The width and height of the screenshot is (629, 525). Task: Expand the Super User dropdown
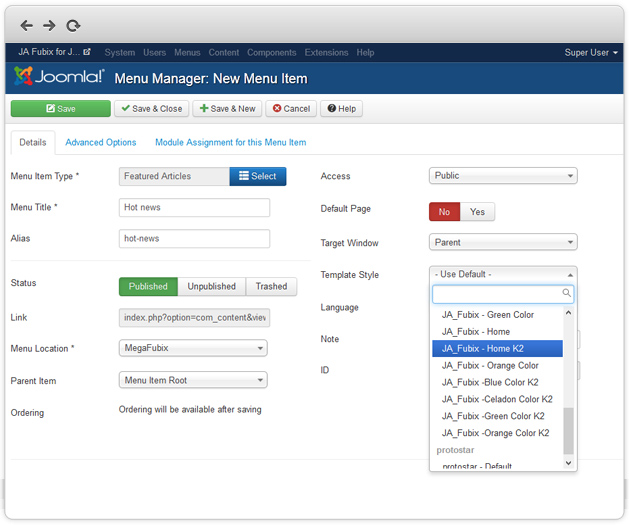click(x=591, y=53)
